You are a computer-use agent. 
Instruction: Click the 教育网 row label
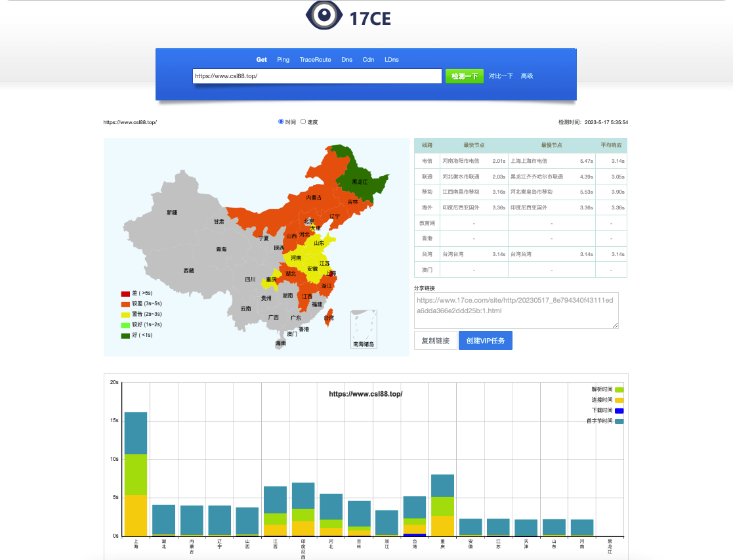427,223
